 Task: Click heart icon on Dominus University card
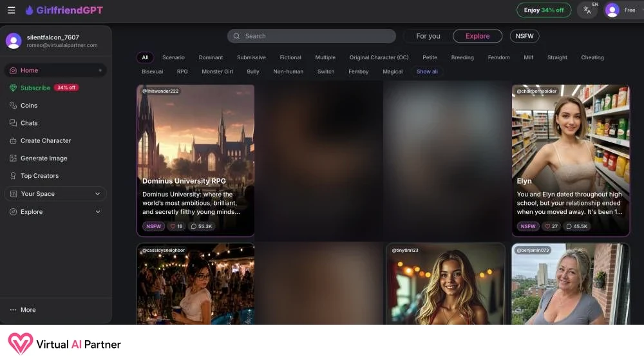(x=173, y=226)
